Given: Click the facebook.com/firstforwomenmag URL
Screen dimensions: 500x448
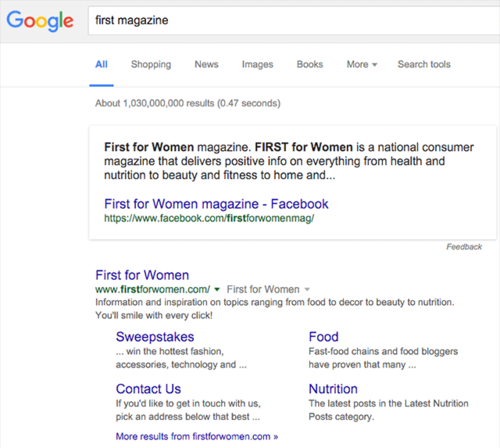Looking at the screenshot, I should pos(209,219).
